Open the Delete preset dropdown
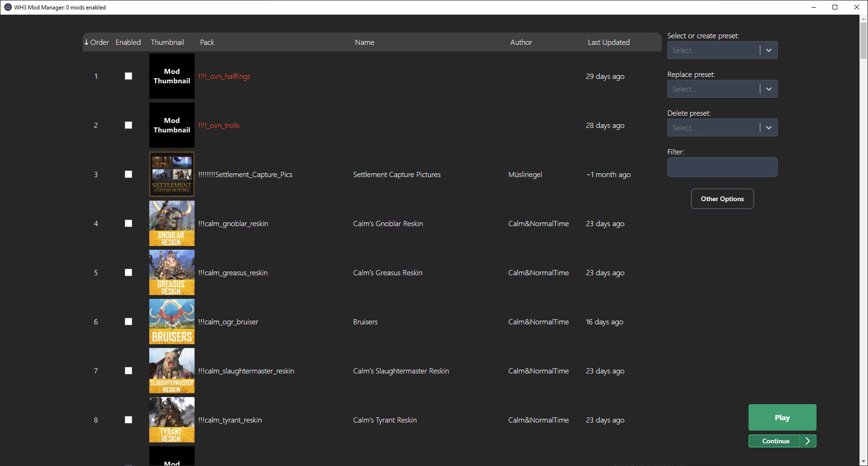868x466 pixels. tap(722, 127)
